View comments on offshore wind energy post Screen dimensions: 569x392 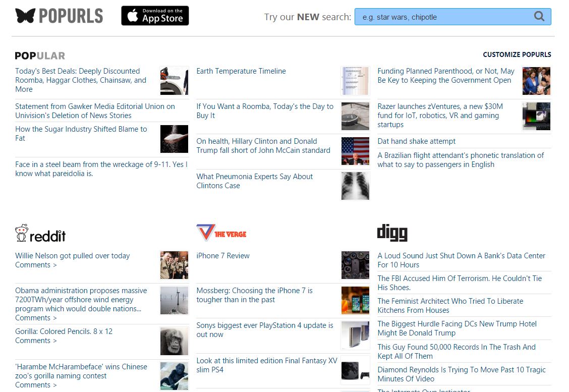tap(35, 318)
